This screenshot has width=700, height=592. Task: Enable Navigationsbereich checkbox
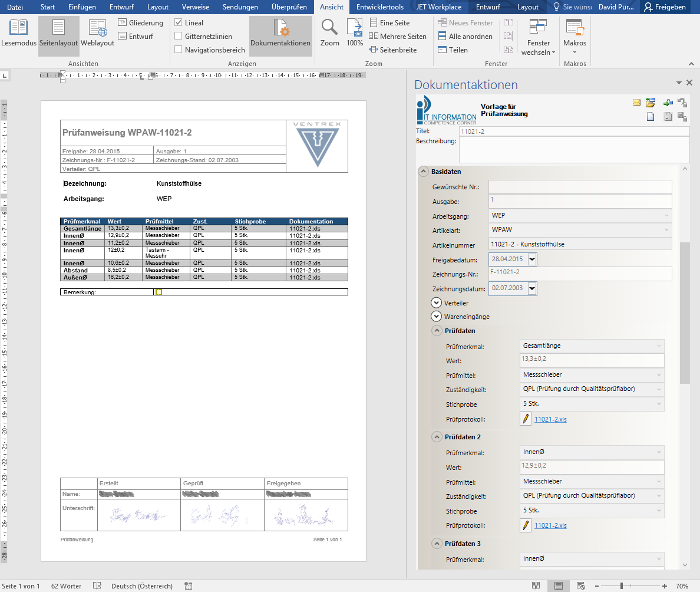[179, 50]
